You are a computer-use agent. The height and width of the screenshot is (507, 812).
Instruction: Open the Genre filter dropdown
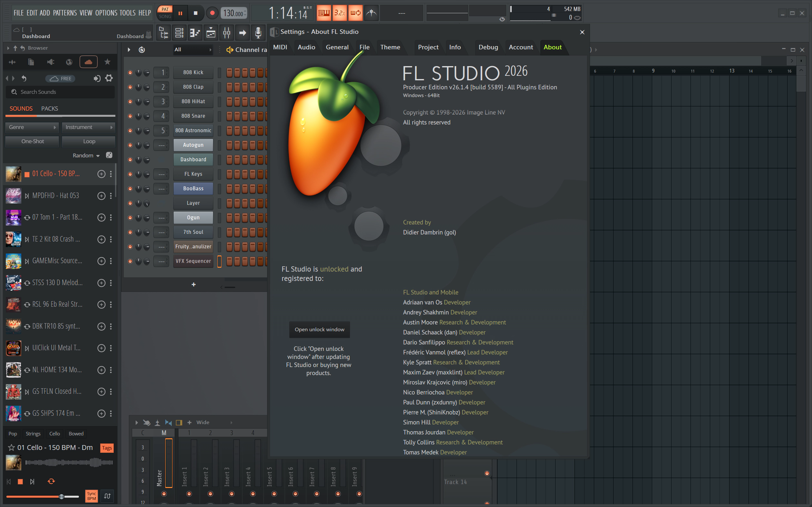pos(32,127)
